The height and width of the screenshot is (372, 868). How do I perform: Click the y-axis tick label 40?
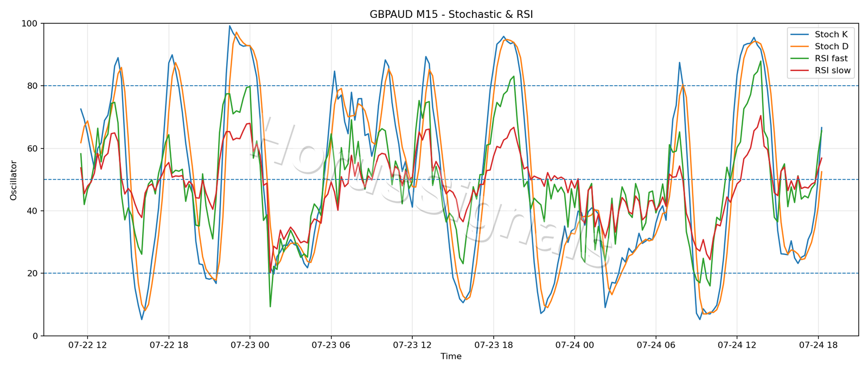click(33, 211)
